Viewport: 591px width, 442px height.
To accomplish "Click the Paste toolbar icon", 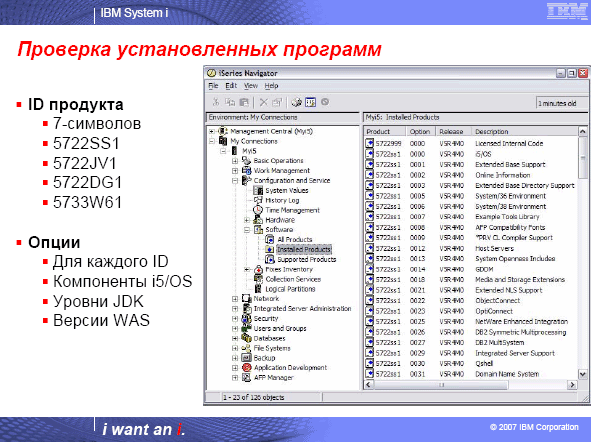I will click(244, 102).
